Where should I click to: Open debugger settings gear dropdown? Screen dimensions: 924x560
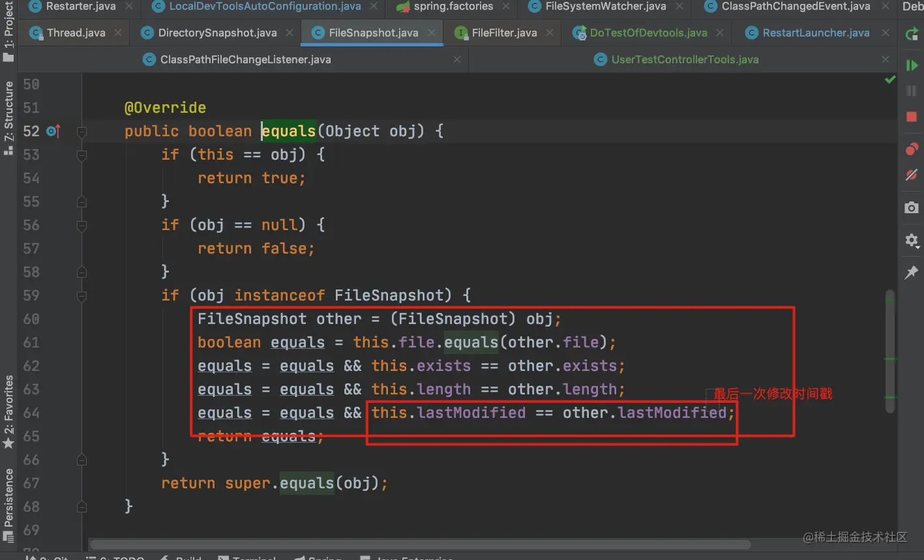click(x=912, y=241)
